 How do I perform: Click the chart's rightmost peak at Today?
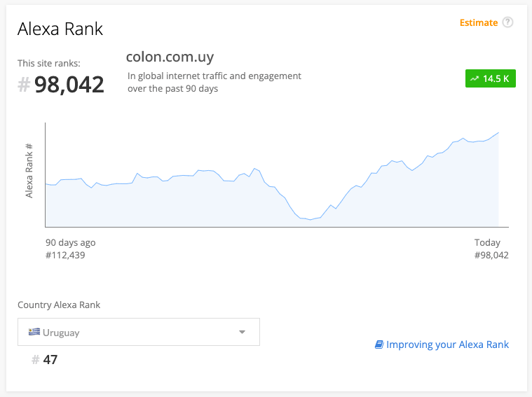498,132
